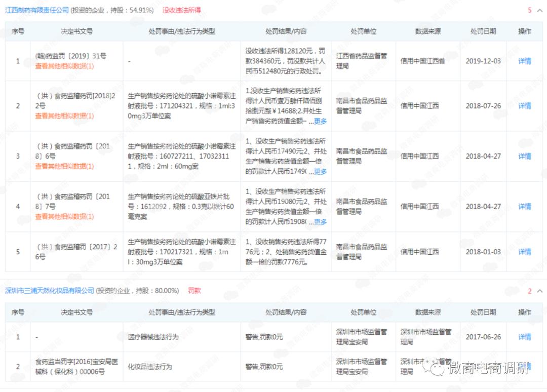547x392 pixels.
Task: Click the 处罚日期 column header
Action: (482, 31)
